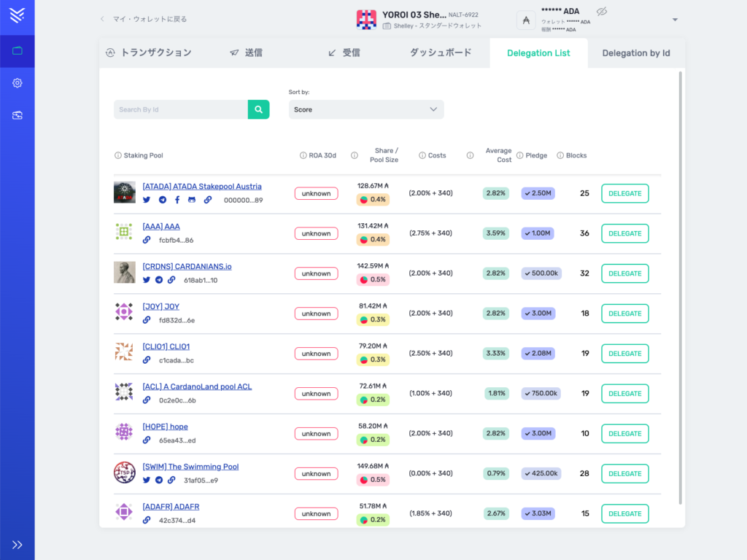The image size is (747, 560).
Task: Open ATADA pool's Facebook icon
Action: point(177,200)
